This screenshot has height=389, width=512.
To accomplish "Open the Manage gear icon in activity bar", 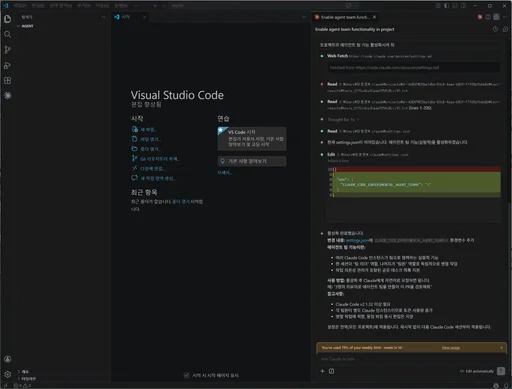I will click(8, 374).
